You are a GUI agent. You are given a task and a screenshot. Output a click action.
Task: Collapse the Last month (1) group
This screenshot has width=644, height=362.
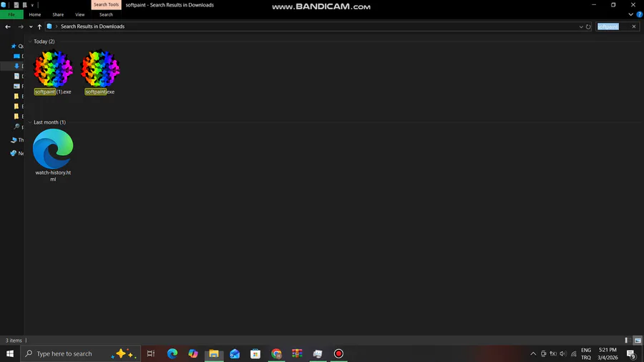coord(30,122)
